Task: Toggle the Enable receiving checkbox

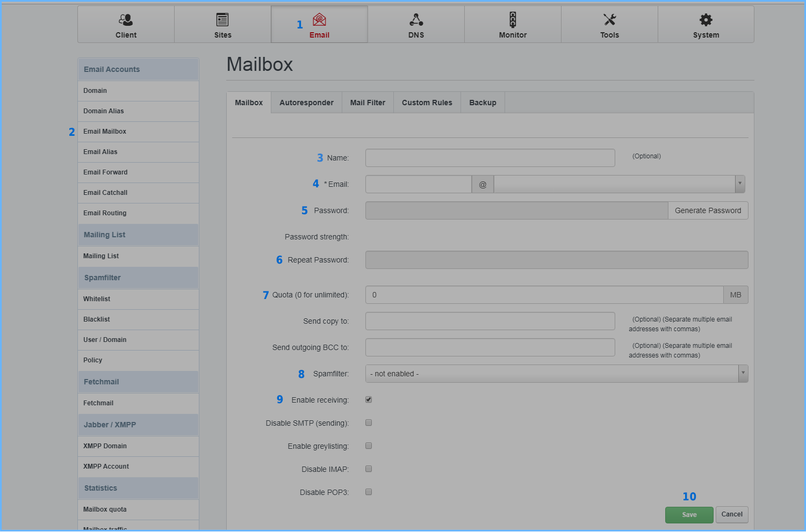Action: click(369, 399)
